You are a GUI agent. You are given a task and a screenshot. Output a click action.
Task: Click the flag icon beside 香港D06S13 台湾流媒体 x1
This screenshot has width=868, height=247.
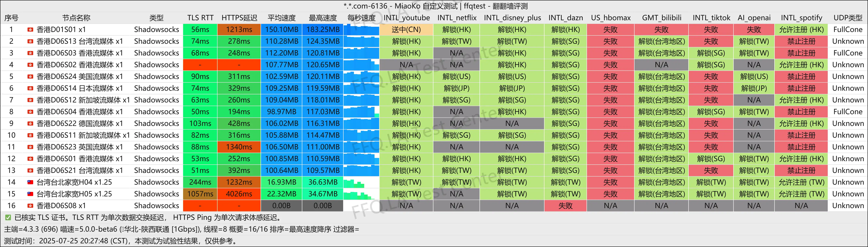pyautogui.click(x=30, y=42)
